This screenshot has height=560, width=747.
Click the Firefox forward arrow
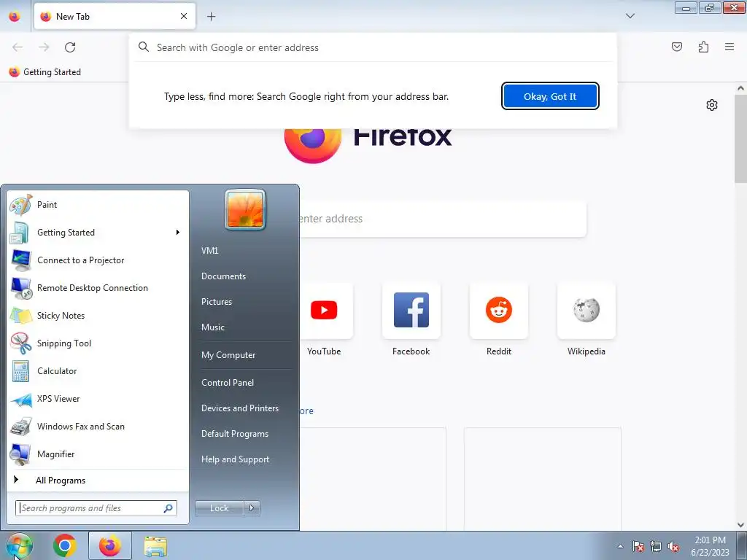[44, 47]
